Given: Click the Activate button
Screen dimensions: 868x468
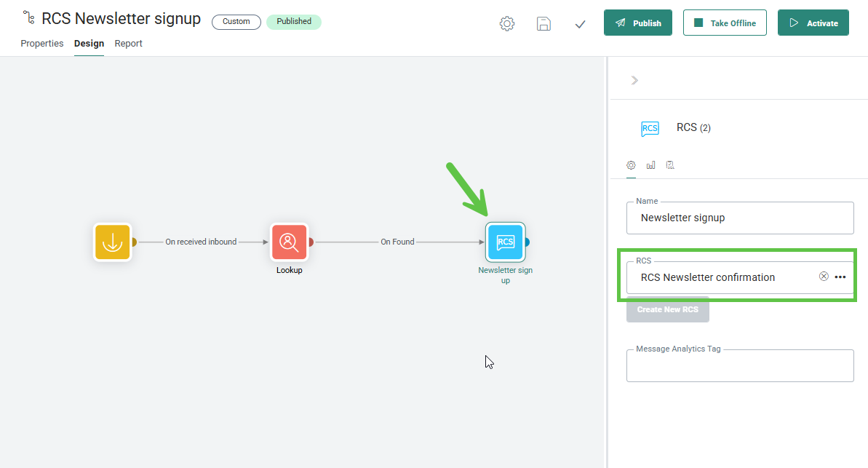Looking at the screenshot, I should click(x=813, y=23).
